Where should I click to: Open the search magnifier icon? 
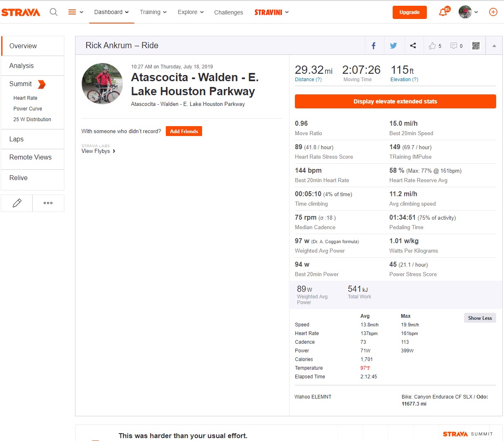(x=54, y=12)
